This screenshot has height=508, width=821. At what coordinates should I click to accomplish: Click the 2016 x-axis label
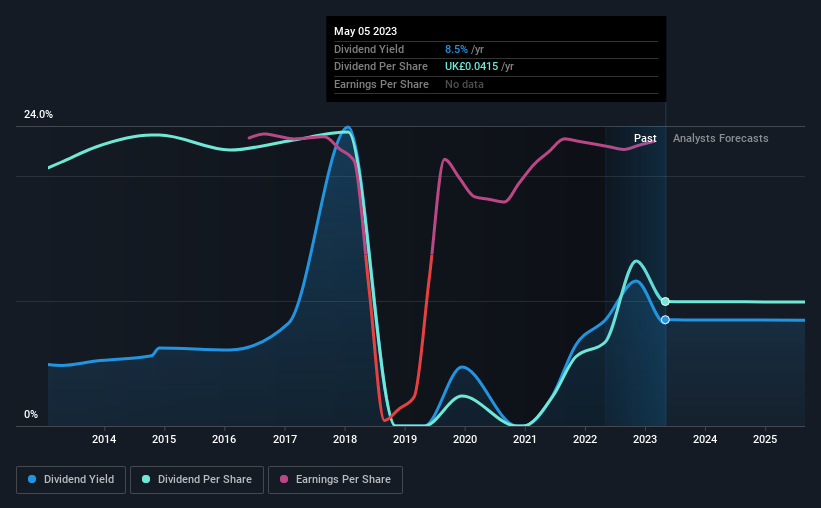point(224,439)
